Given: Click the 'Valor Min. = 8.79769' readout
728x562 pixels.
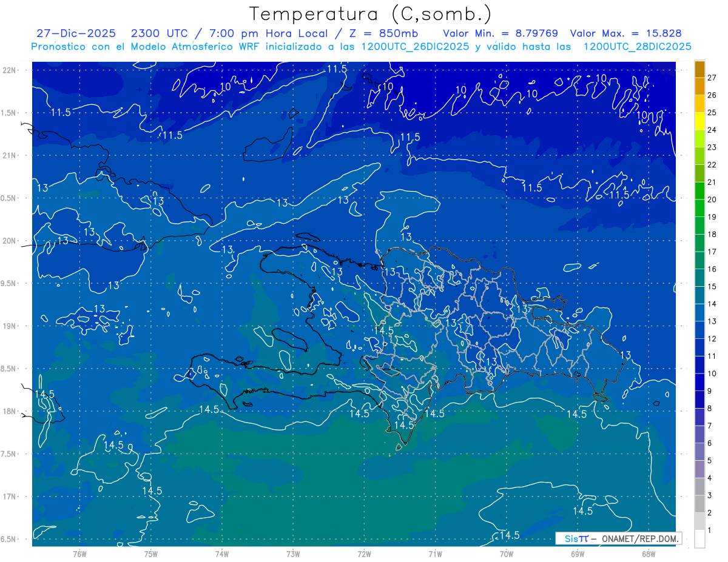Looking at the screenshot, I should pyautogui.click(x=500, y=33).
